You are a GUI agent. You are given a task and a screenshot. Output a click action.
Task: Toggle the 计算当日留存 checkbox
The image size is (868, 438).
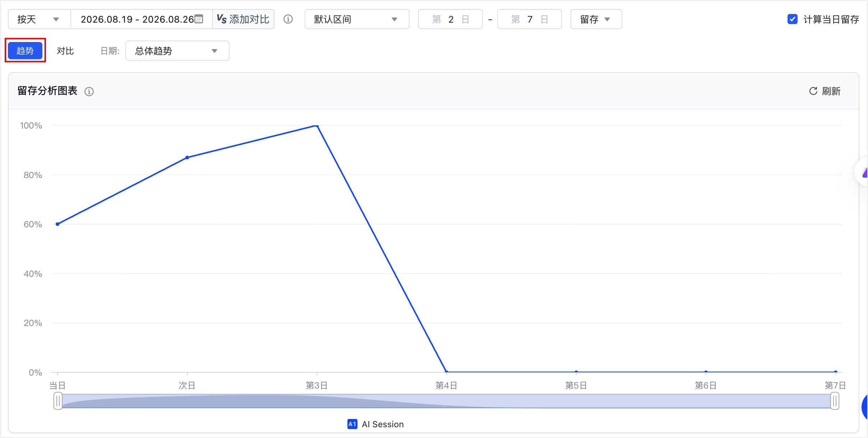[x=792, y=19]
